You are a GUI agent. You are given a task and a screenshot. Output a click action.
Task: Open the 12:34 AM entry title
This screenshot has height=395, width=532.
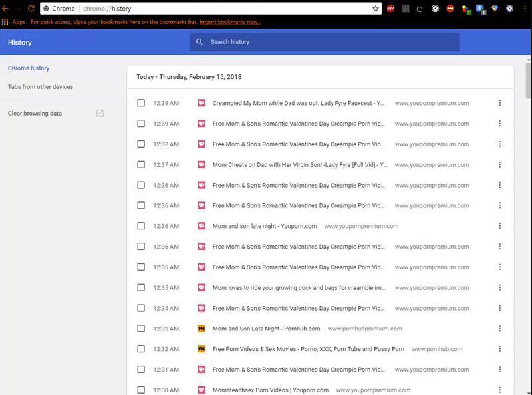tap(298, 308)
